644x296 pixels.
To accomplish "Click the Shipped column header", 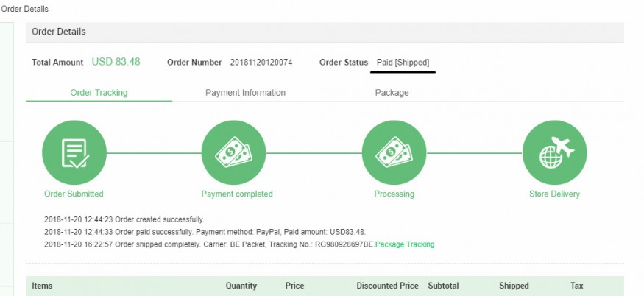I will [x=514, y=286].
